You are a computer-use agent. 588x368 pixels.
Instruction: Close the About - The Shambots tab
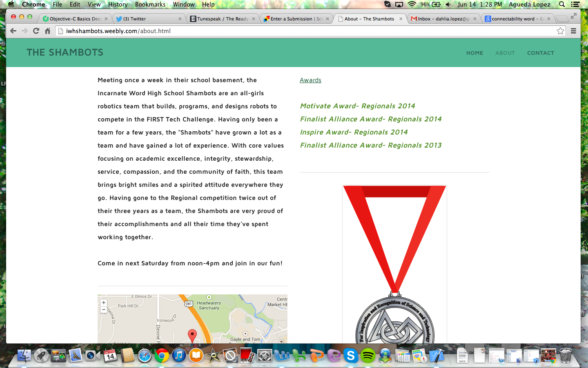pos(401,19)
